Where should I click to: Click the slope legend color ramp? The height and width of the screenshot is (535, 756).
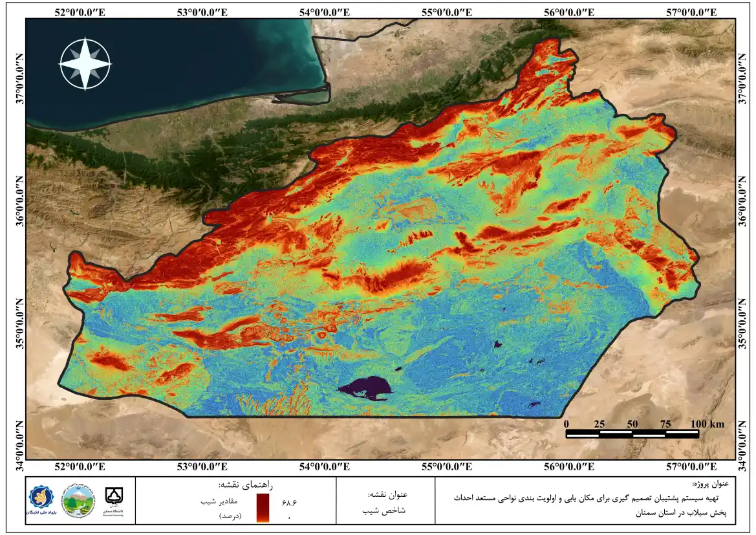click(x=263, y=507)
